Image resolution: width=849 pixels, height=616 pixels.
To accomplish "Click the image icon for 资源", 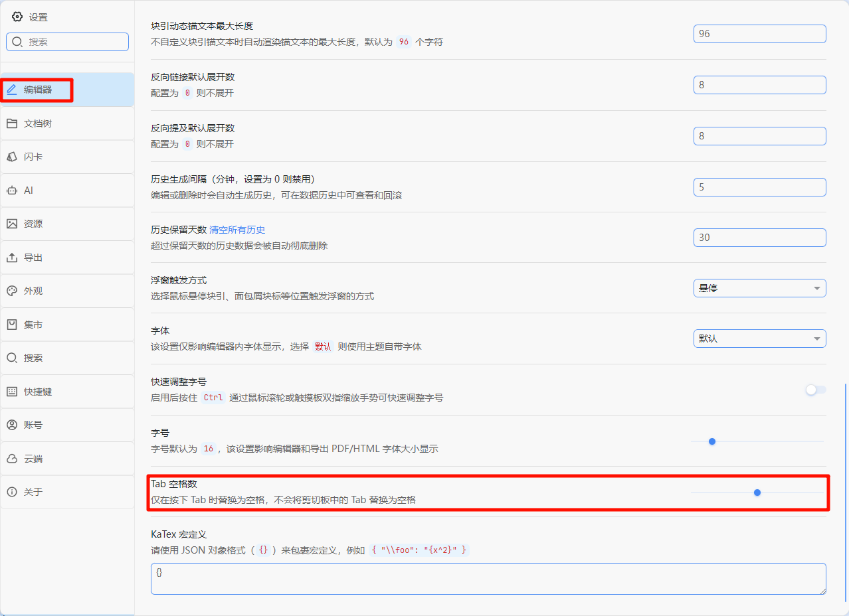I will point(12,224).
